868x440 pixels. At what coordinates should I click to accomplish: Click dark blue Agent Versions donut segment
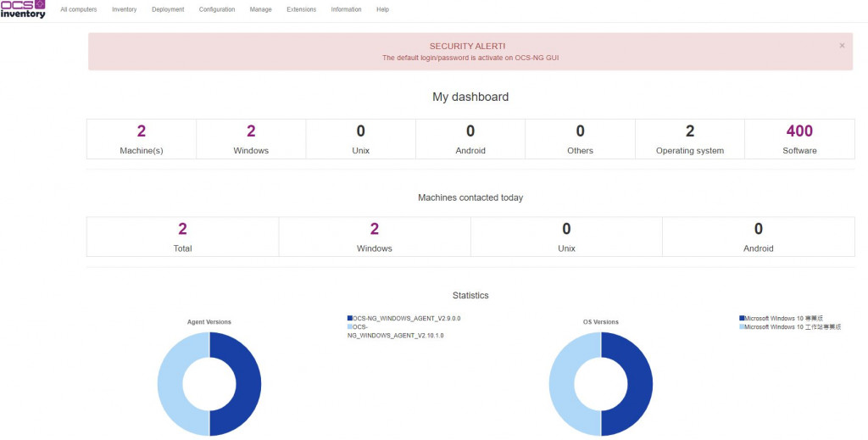[248, 383]
